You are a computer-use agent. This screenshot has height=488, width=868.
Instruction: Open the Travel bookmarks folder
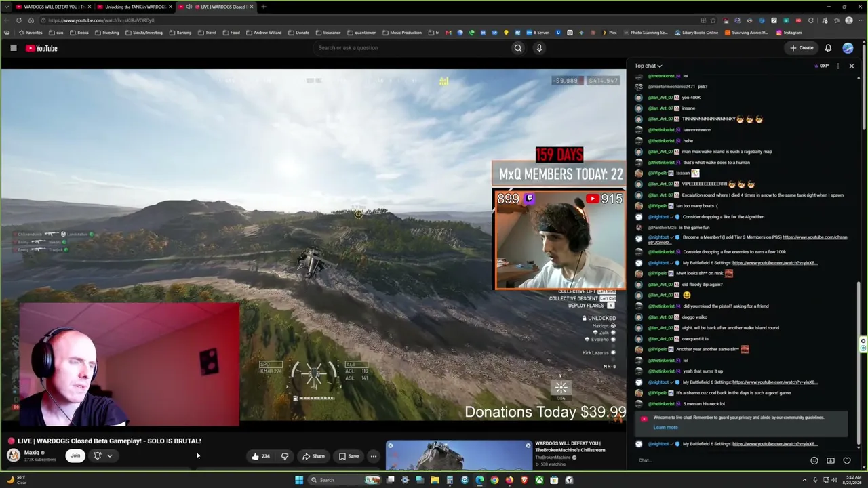coord(207,33)
